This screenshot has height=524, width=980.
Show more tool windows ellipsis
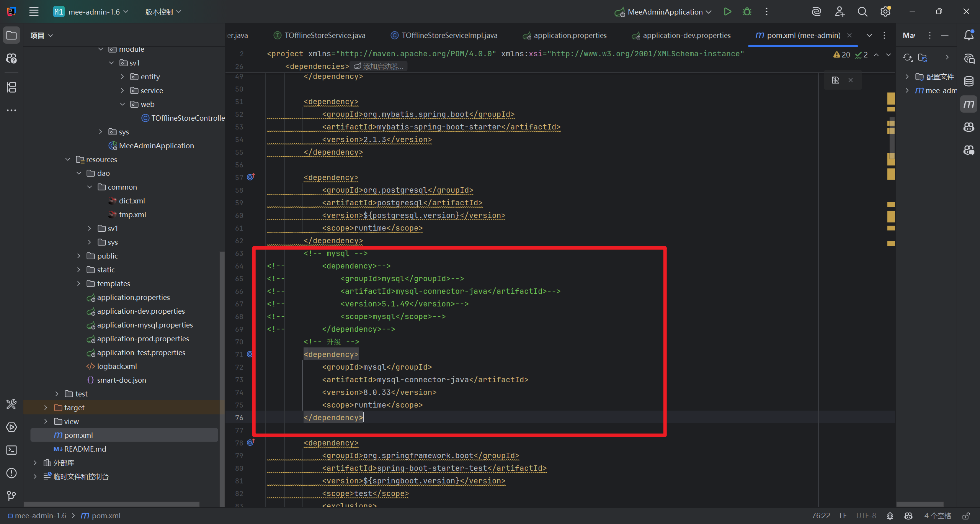coord(11,110)
